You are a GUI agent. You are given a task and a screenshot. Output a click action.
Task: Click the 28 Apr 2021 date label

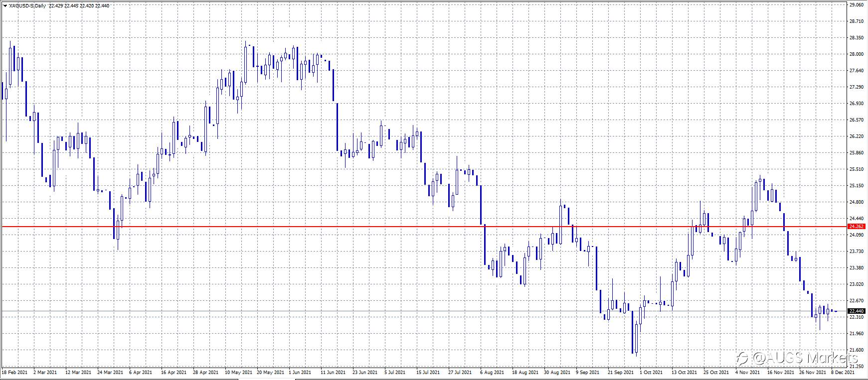point(206,372)
